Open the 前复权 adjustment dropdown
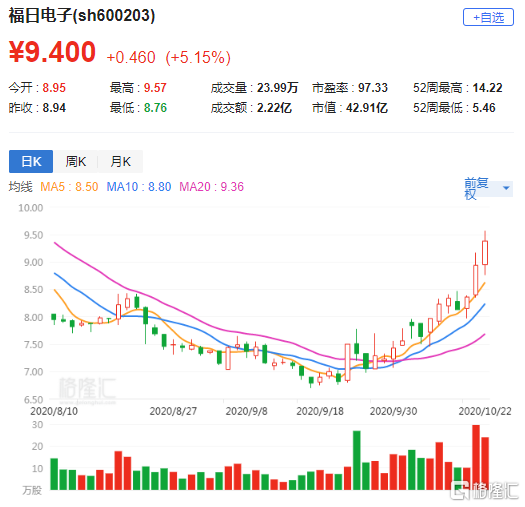This screenshot has width=525, height=507. pos(488,188)
